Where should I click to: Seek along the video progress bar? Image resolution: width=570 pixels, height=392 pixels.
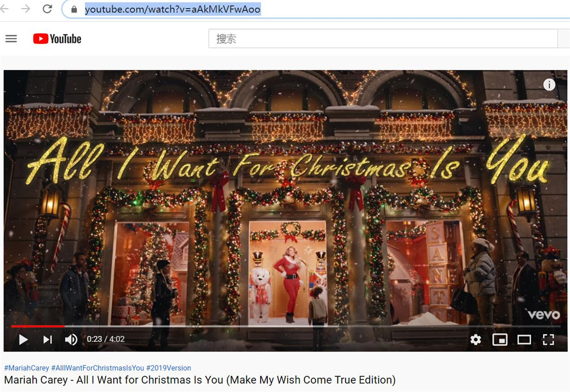click(286, 326)
